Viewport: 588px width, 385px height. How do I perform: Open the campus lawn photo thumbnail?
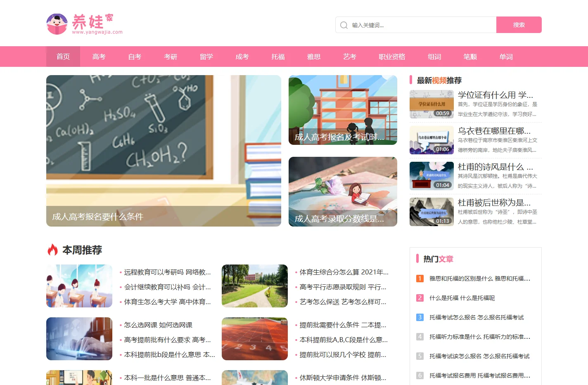click(x=255, y=286)
